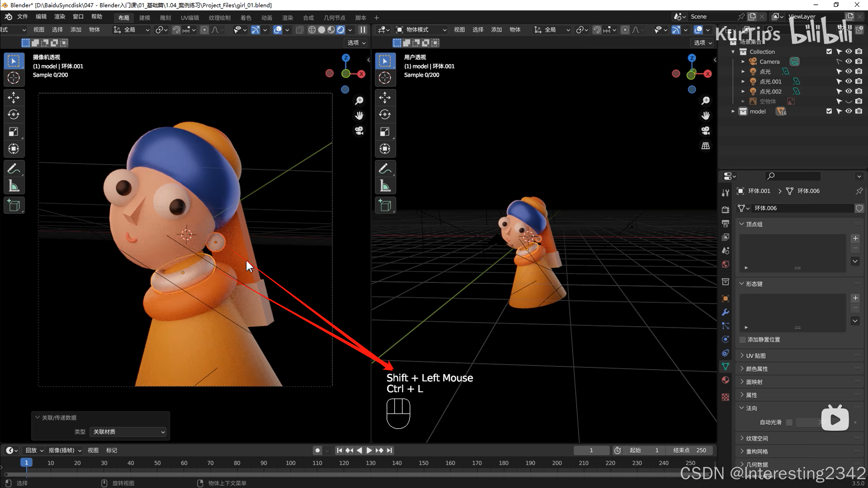The height and width of the screenshot is (488, 868).
Task: Select the Scale tool in right viewport
Action: 385,131
